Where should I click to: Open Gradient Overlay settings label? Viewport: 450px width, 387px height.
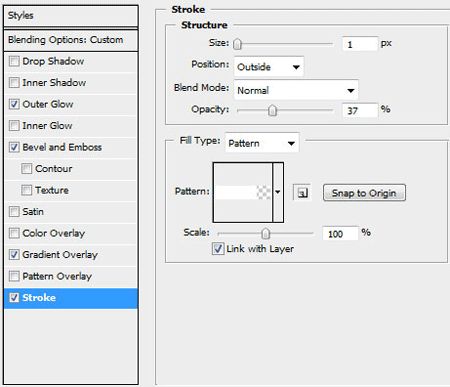coord(60,255)
